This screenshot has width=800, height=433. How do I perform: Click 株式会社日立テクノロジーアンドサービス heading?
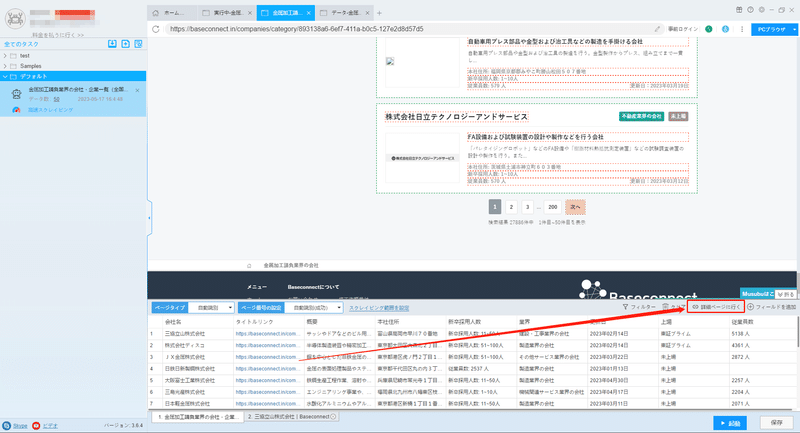(456, 117)
